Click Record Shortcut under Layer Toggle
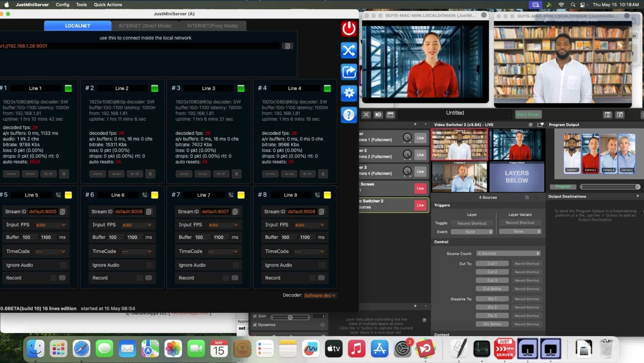 [472, 224]
